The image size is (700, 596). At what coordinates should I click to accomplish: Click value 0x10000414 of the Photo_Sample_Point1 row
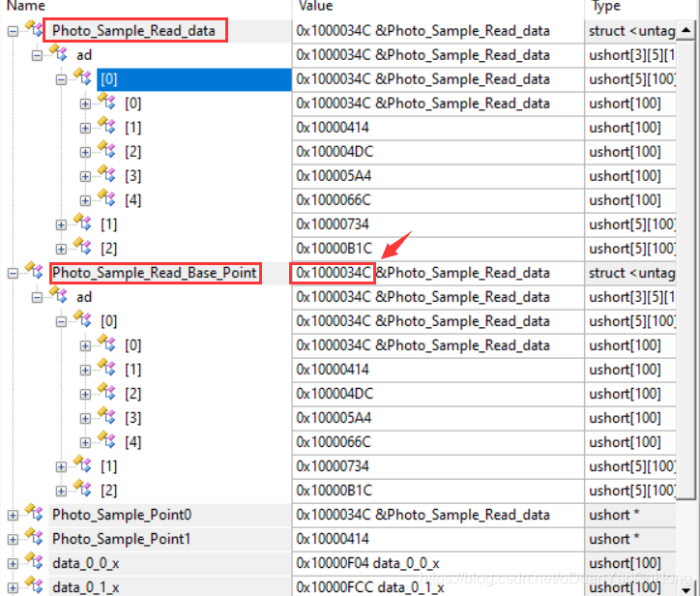point(333,539)
